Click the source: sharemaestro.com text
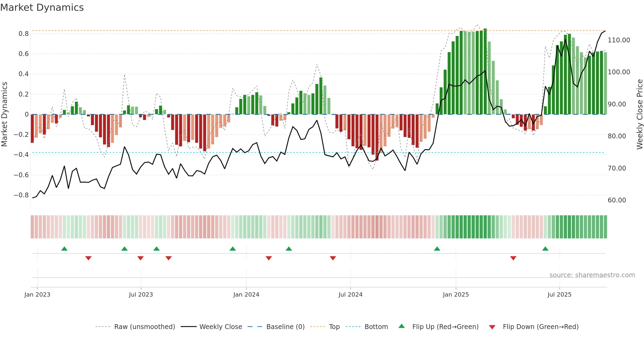Screen dimensions: 644x362 tap(592, 275)
